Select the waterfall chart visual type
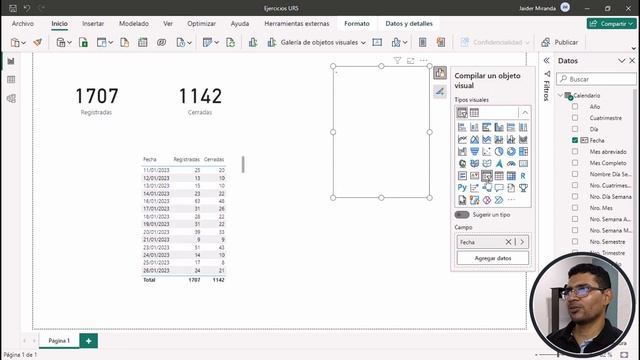The width and height of the screenshot is (640, 360). (462, 152)
